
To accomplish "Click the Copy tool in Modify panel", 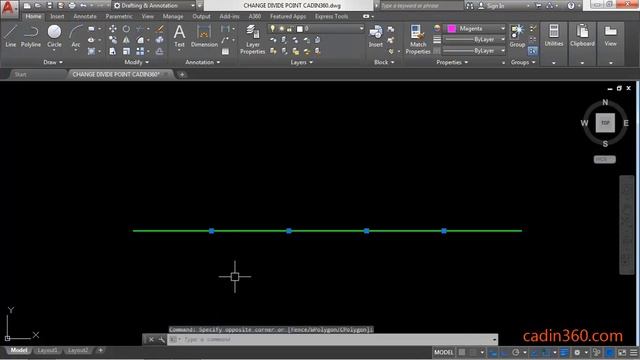I will point(113,40).
